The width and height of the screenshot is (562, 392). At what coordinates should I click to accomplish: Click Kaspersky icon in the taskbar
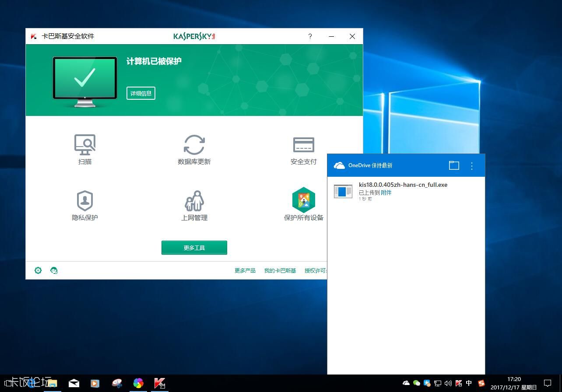(x=160, y=383)
